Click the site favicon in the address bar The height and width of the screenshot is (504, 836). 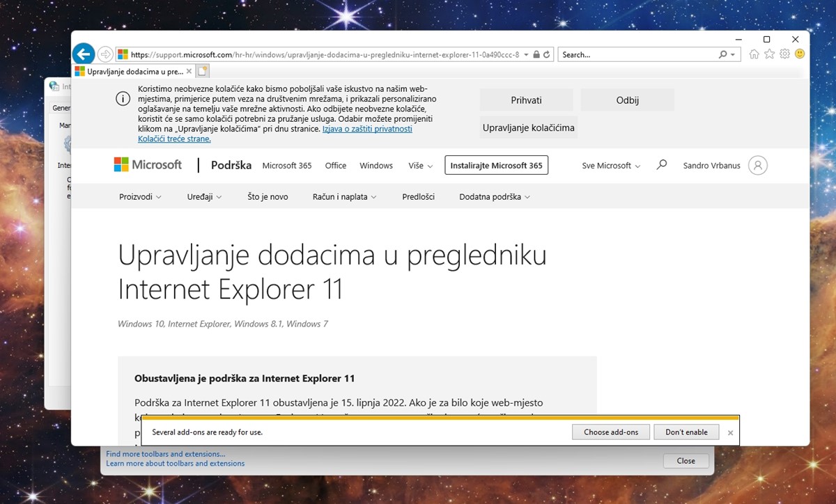tap(123, 54)
